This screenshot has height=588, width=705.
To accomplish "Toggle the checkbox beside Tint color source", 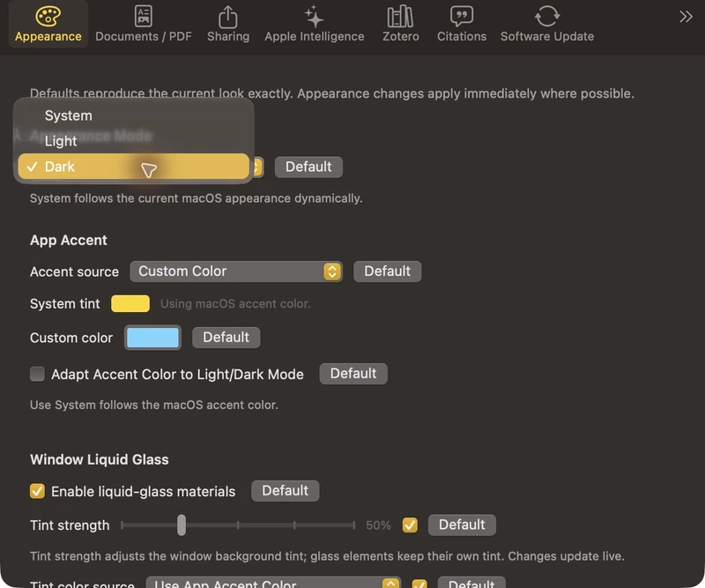I will coord(419,584).
